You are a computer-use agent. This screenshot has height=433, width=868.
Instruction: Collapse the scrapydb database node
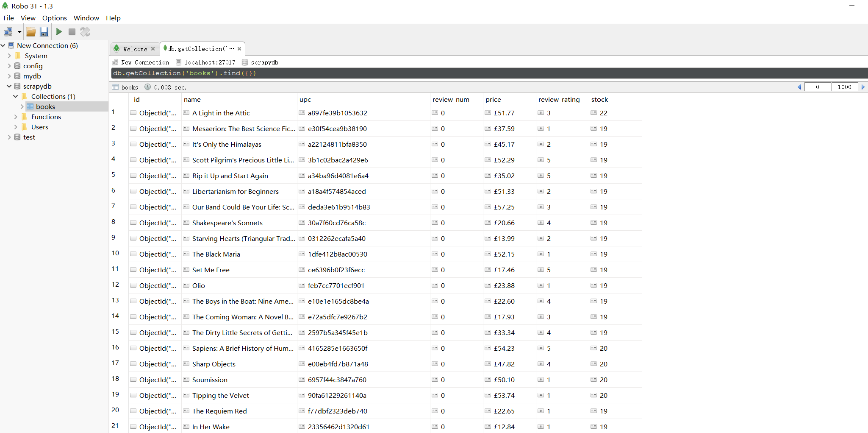pyautogui.click(x=9, y=86)
